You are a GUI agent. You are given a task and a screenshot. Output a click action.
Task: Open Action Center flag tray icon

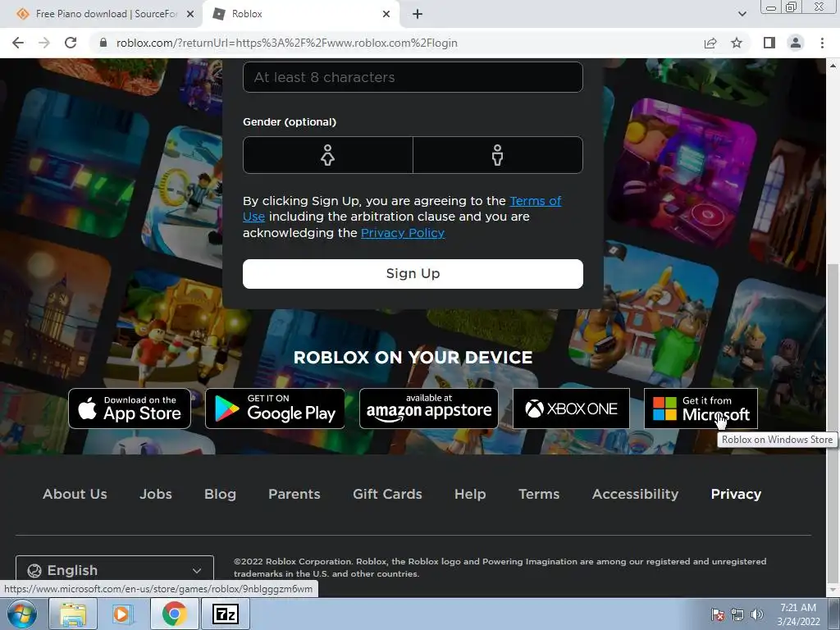(717, 614)
